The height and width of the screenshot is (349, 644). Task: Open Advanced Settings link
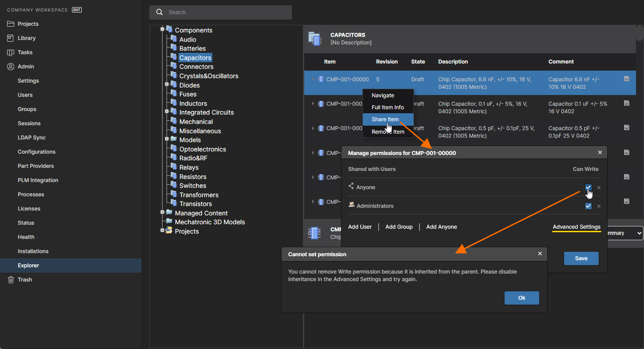[x=576, y=227]
